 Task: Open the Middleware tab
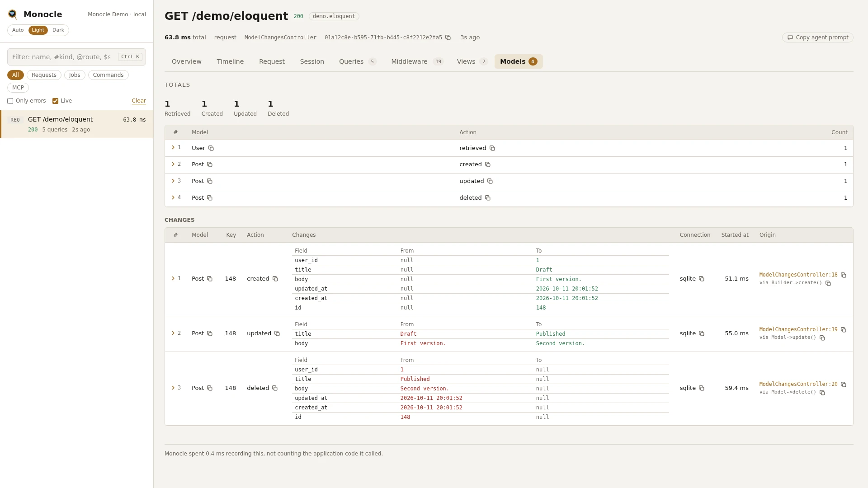click(417, 61)
